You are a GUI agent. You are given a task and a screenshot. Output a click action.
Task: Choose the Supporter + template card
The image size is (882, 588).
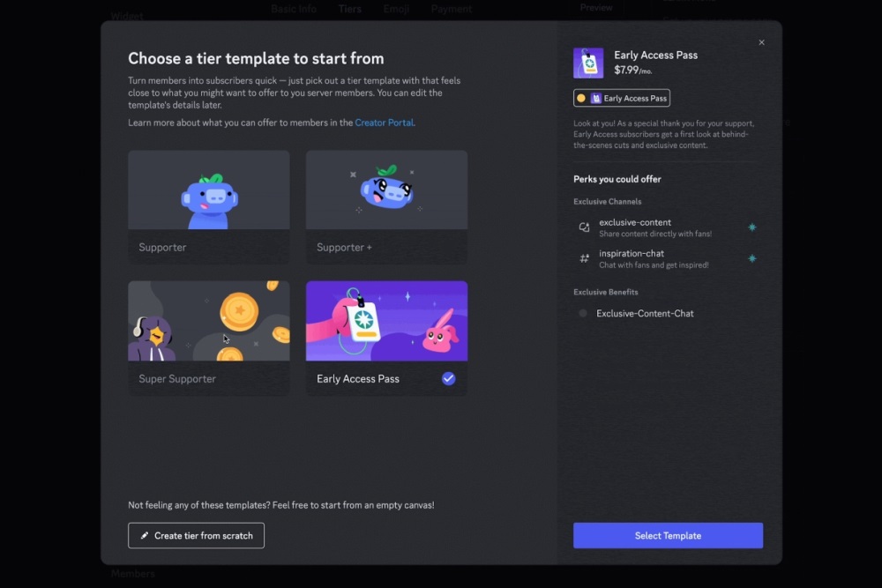[386, 207]
